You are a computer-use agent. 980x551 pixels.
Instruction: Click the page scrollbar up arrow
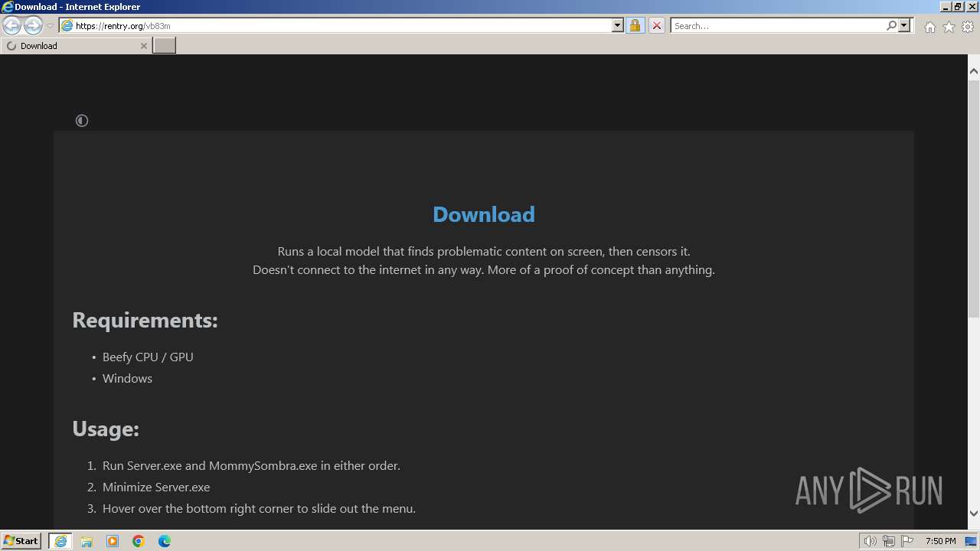click(x=974, y=71)
